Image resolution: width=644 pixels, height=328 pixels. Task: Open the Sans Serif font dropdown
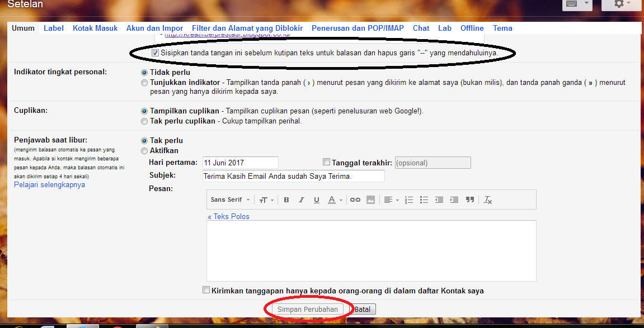pos(229,199)
